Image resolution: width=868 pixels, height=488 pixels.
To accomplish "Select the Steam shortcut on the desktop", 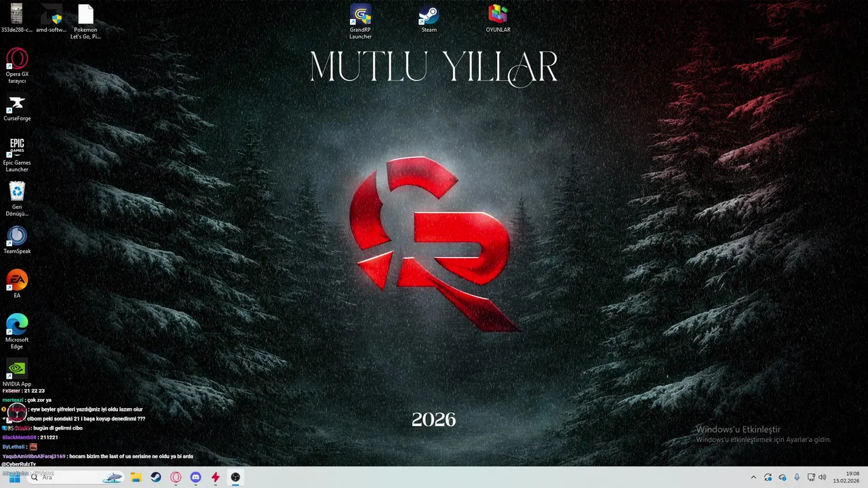I will (x=429, y=19).
